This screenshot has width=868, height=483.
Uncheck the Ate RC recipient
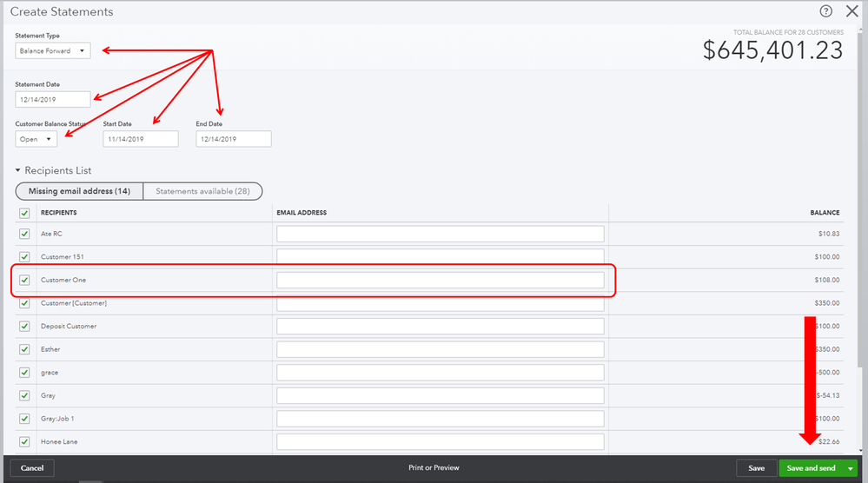[24, 234]
